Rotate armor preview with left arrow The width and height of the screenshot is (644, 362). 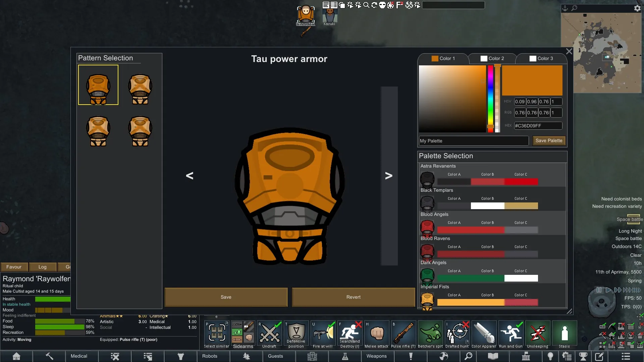coord(190,176)
